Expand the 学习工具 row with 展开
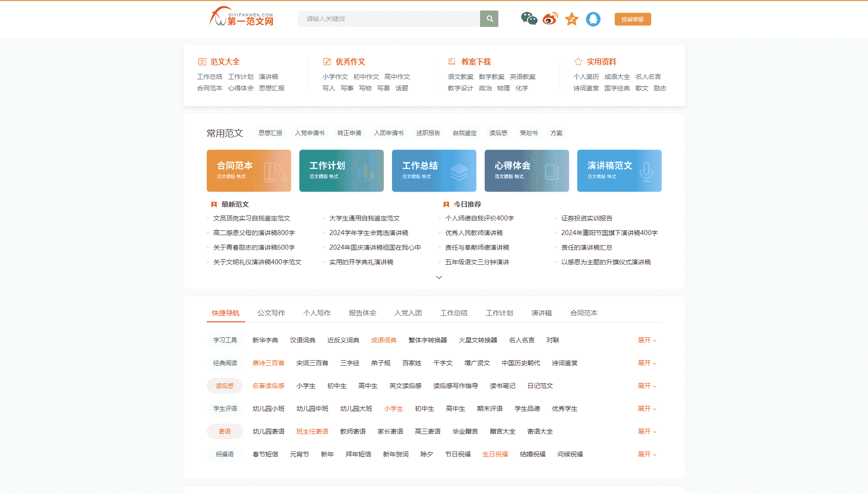The width and height of the screenshot is (868, 493). [x=647, y=340]
